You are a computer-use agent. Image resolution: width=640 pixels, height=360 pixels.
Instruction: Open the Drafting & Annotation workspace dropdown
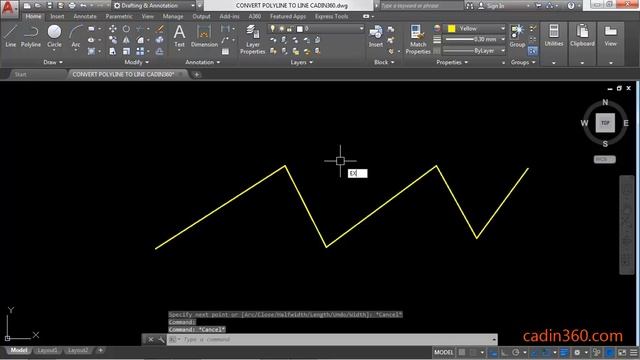pyautogui.click(x=154, y=6)
